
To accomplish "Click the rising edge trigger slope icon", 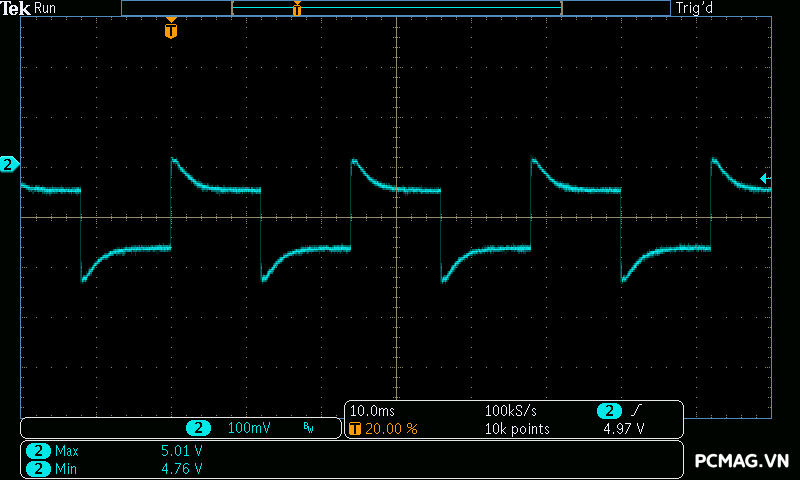I will 638,411.
